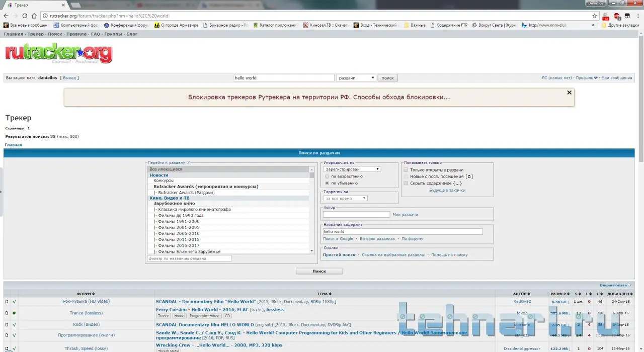The height and width of the screenshot is (352, 644).
Task: Select 'по убыванию' sort order
Action: coord(327,183)
